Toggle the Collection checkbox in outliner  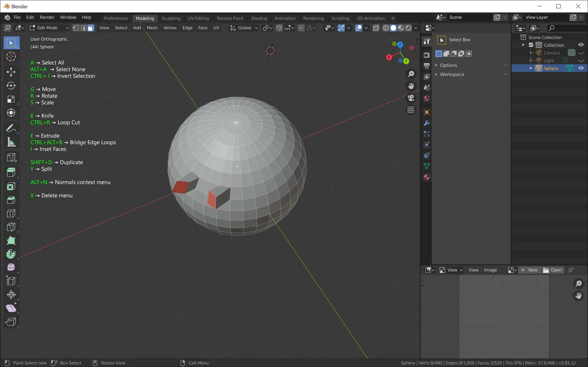tap(531, 45)
